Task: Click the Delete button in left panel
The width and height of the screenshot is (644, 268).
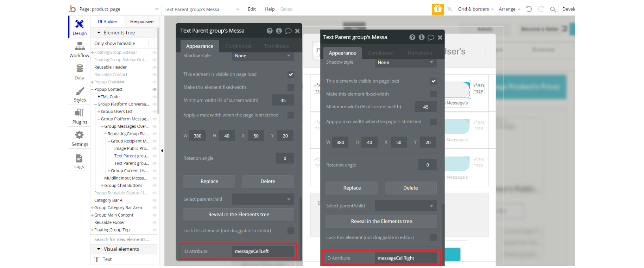Action: pyautogui.click(x=268, y=181)
